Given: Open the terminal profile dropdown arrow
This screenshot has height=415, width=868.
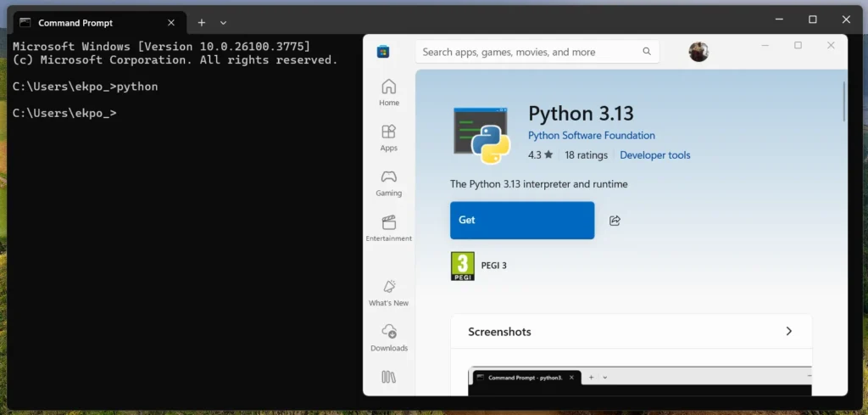Looking at the screenshot, I should tap(223, 23).
